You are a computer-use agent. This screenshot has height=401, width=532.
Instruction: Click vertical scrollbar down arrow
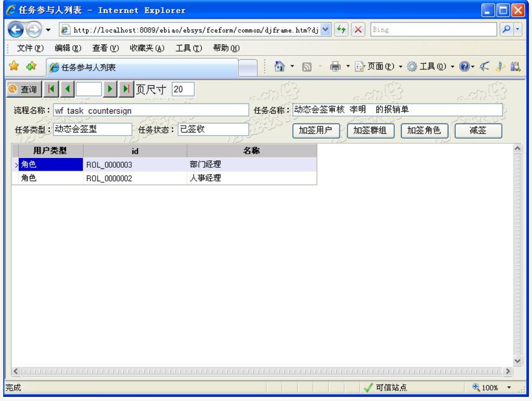click(x=517, y=360)
